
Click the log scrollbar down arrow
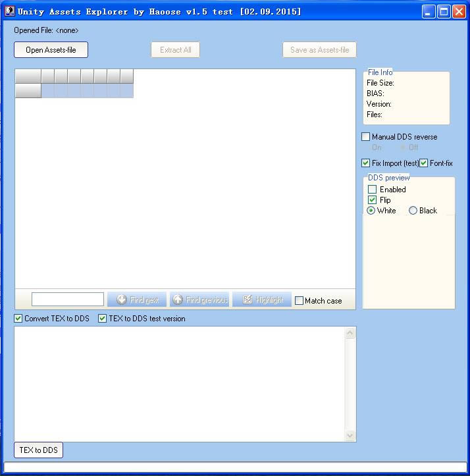(350, 435)
